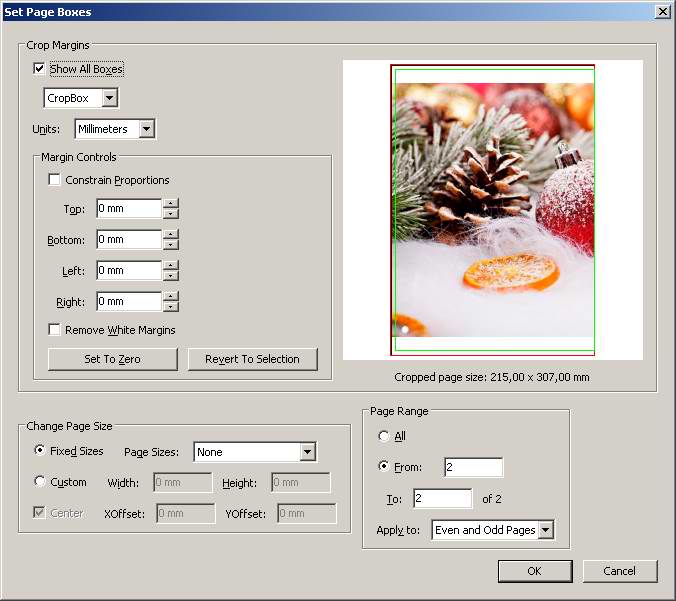The image size is (676, 601).
Task: Focus the Bottom margin input field
Action: 129,240
